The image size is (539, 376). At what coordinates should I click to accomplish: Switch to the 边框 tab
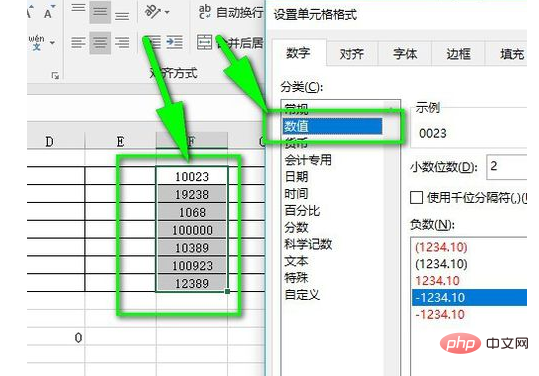pyautogui.click(x=458, y=54)
